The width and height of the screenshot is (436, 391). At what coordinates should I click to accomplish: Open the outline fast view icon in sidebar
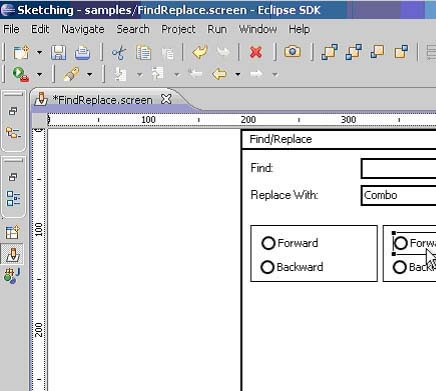(13, 199)
